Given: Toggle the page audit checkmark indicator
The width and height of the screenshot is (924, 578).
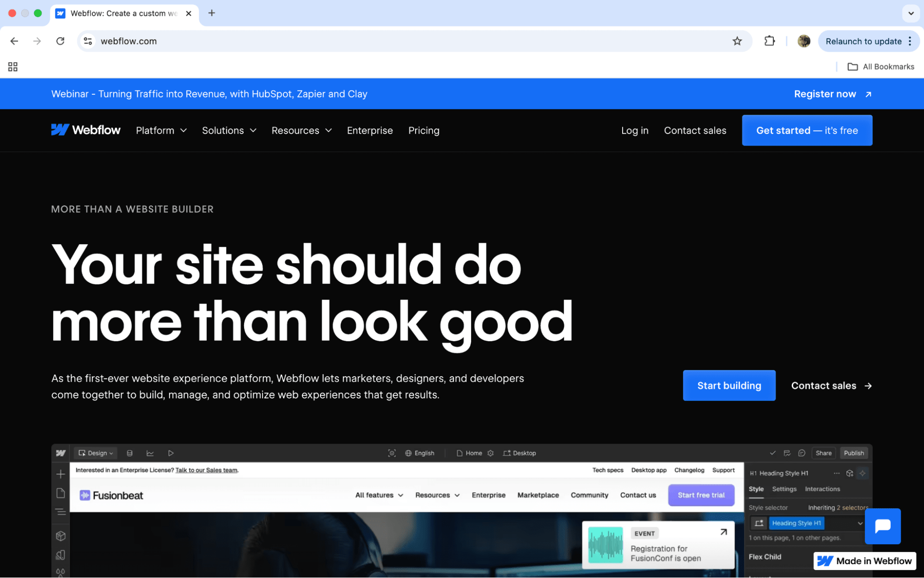Looking at the screenshot, I should pos(774,453).
